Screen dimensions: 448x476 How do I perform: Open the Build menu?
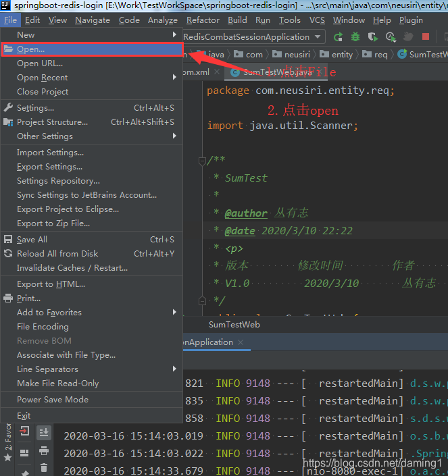pyautogui.click(x=237, y=20)
